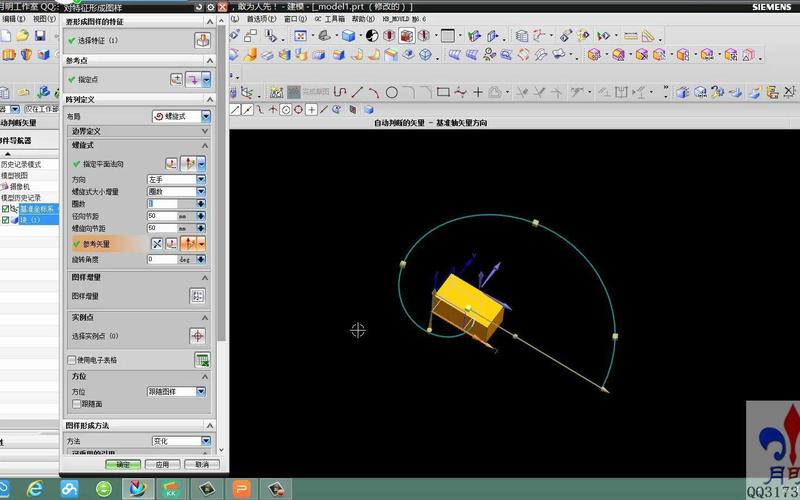The image size is (800, 500).
Task: Click the select feature icon in the dialog
Action: tap(201, 40)
